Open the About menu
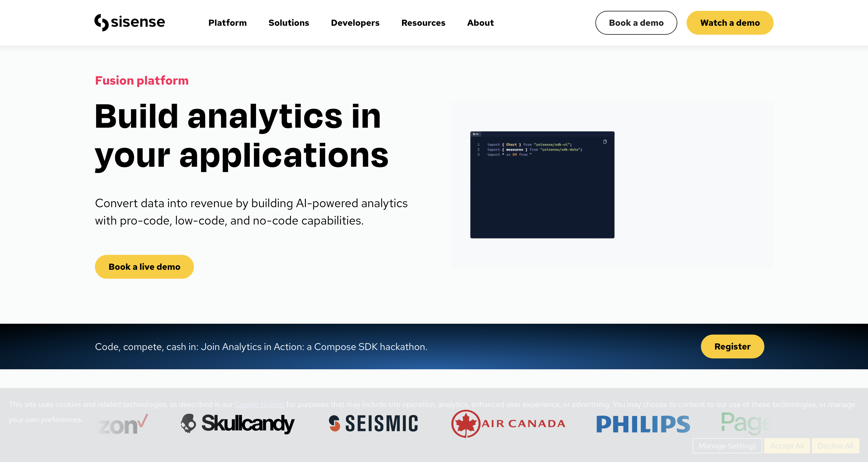868x462 pixels. (x=480, y=23)
